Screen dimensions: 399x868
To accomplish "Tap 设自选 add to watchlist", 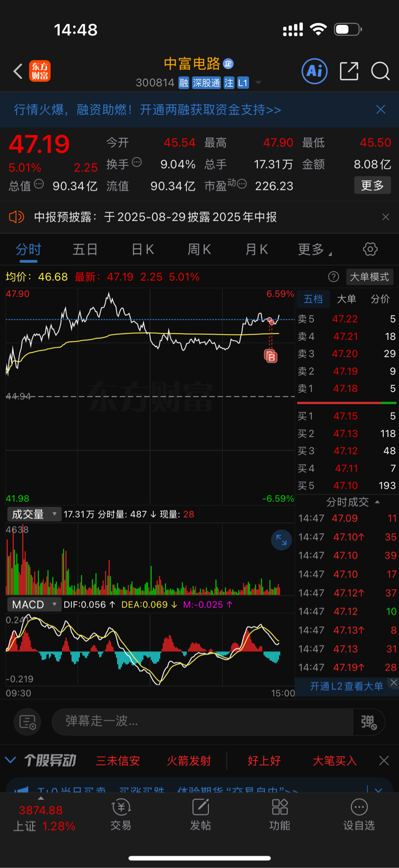I will [359, 815].
